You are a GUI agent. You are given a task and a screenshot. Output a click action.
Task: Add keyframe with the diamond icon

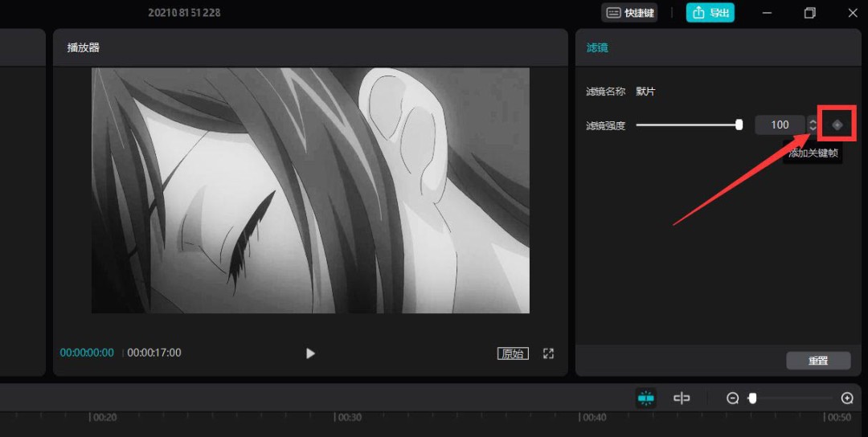click(x=837, y=125)
